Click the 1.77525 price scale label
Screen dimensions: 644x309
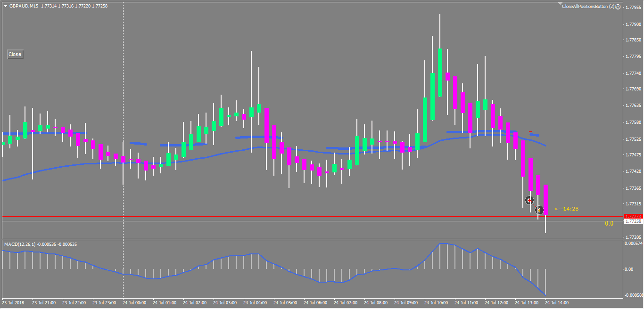pyautogui.click(x=633, y=139)
